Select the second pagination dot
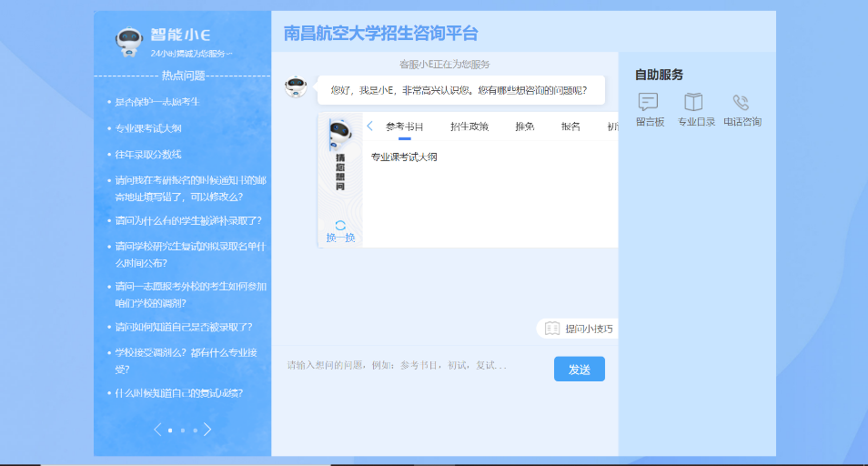The image size is (868, 466). [183, 430]
